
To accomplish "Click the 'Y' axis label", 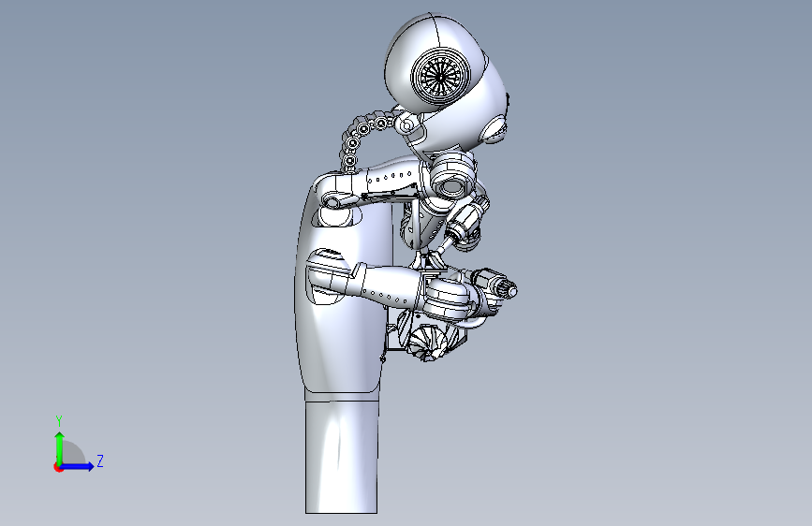I will pyautogui.click(x=59, y=420).
